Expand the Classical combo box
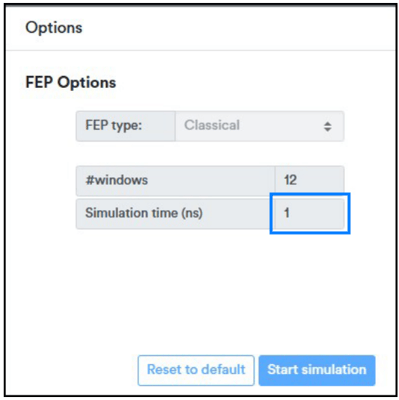The height and width of the screenshot is (400, 399). click(x=259, y=126)
